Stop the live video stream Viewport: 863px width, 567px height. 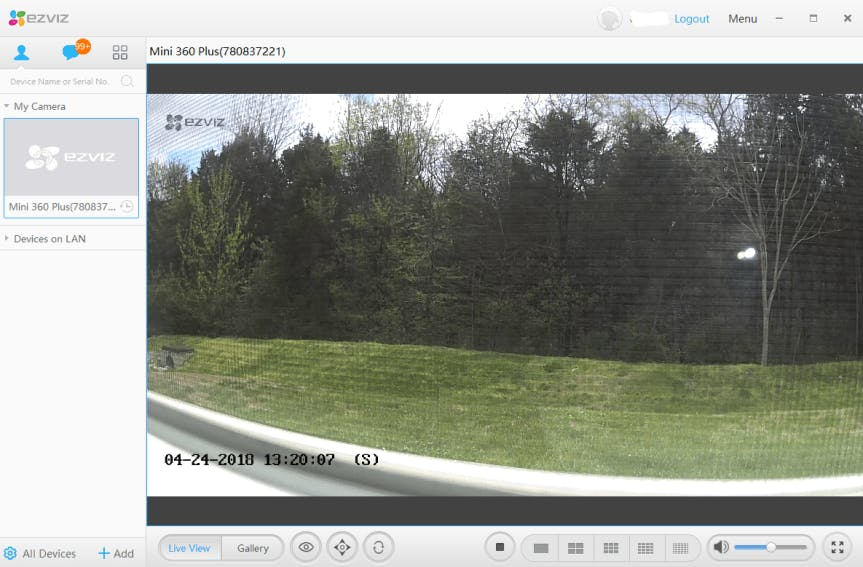pyautogui.click(x=500, y=547)
